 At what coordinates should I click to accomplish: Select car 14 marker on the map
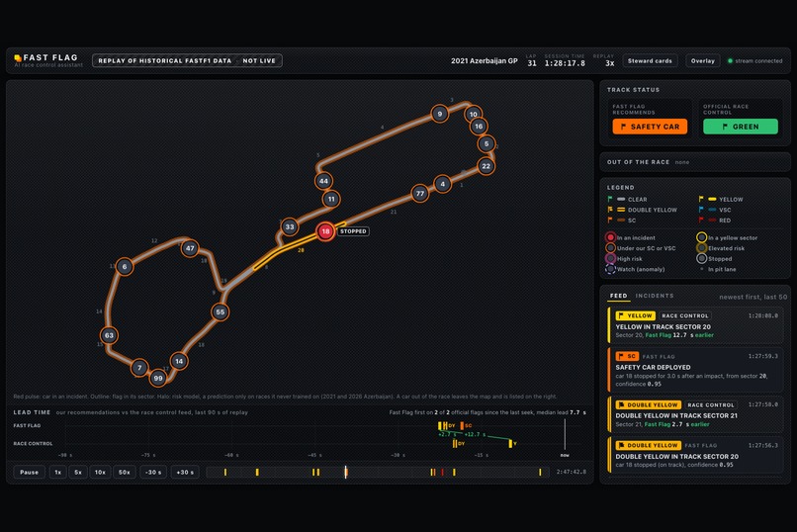tap(178, 361)
